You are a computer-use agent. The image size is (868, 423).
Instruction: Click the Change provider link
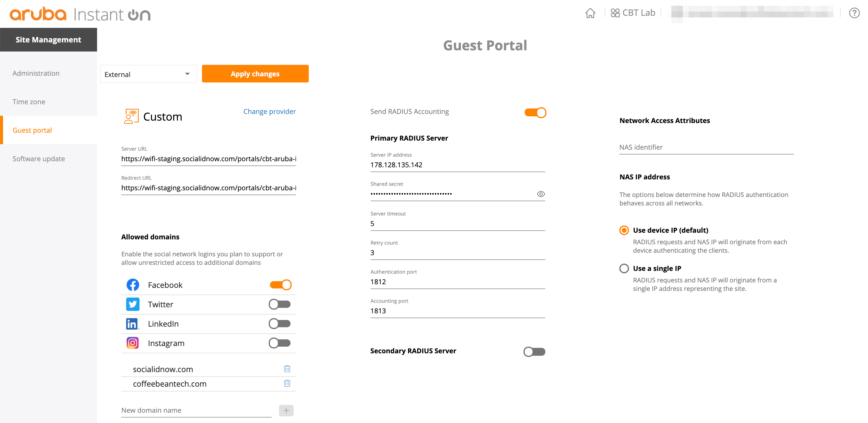coord(269,112)
